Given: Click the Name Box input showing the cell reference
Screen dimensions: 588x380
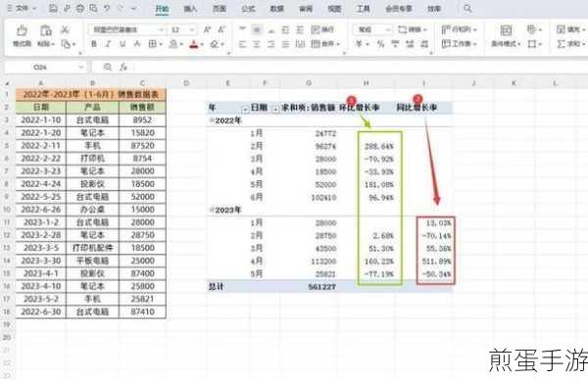Looking at the screenshot, I should [40, 67].
